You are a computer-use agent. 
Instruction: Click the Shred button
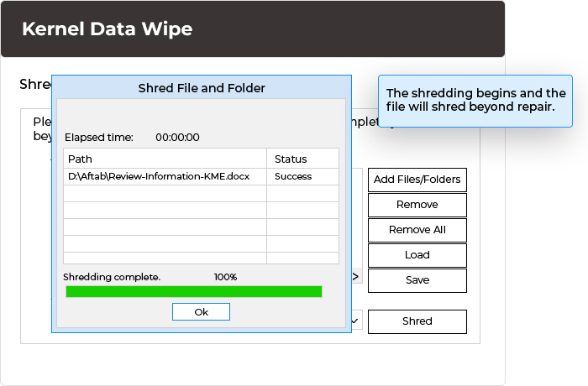coord(417,321)
